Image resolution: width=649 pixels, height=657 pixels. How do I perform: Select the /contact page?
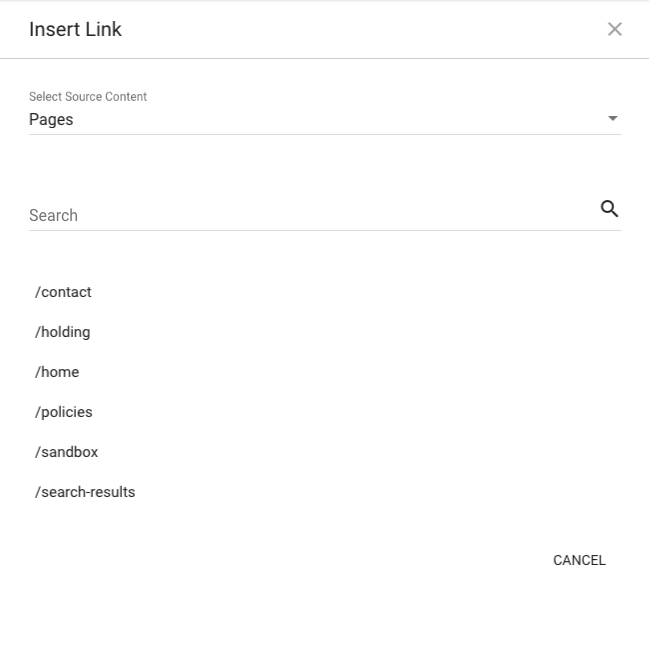(x=63, y=292)
